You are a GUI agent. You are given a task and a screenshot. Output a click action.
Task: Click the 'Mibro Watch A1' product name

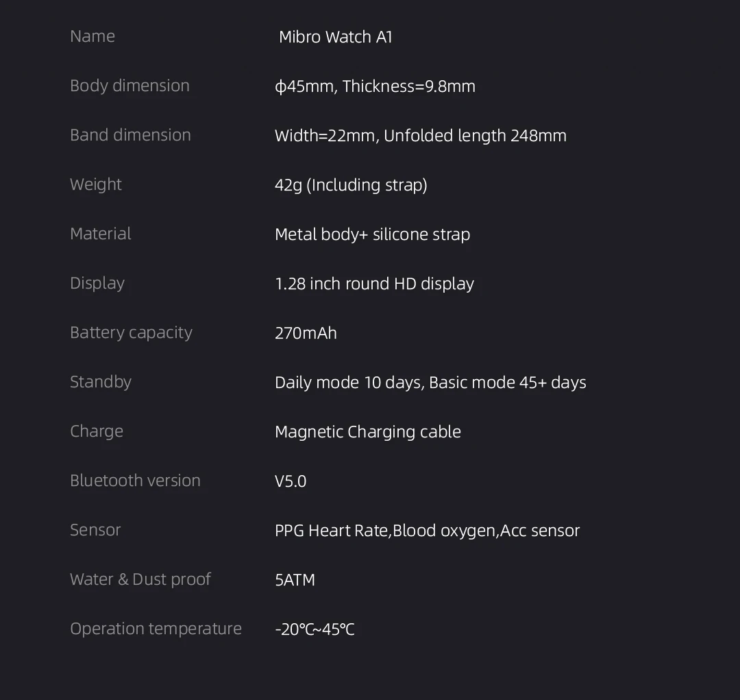click(336, 37)
